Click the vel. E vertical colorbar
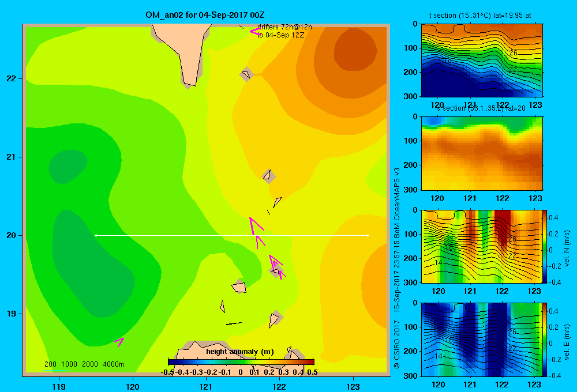The width and height of the screenshot is (577, 392). [545, 339]
